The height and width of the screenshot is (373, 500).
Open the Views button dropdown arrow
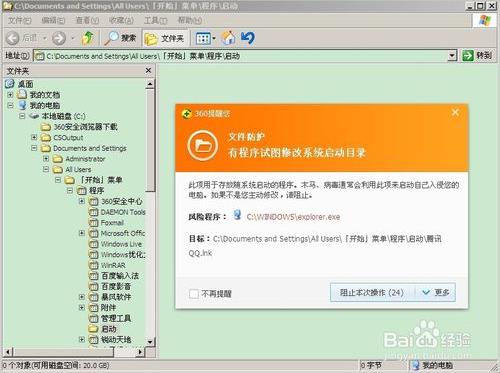click(x=214, y=39)
